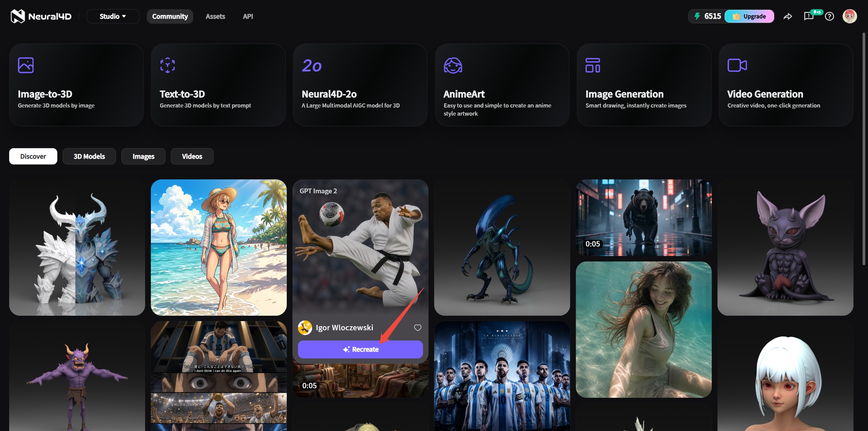868x431 pixels.
Task: Click the Neural4D-2o '2o' icon
Action: coord(312,65)
